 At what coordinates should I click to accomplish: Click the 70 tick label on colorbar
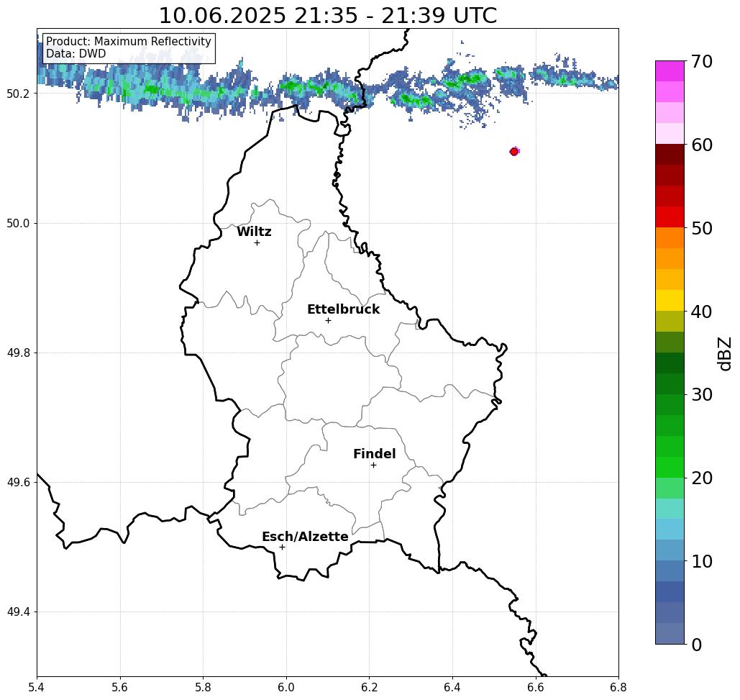pyautogui.click(x=702, y=61)
